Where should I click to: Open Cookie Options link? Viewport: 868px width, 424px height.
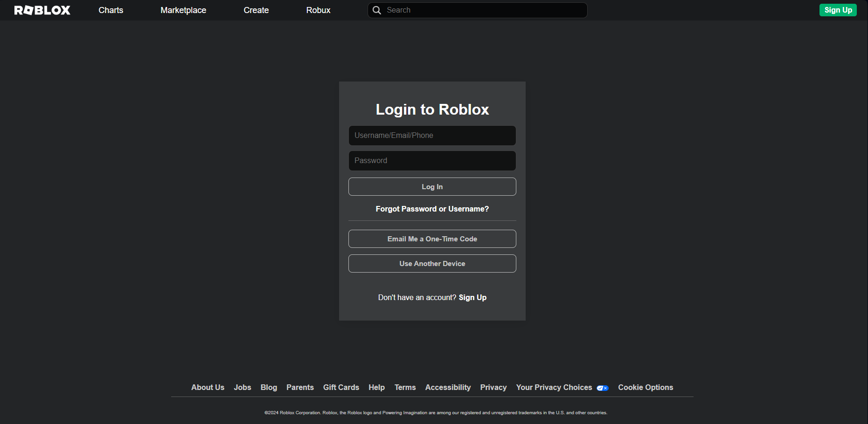coord(646,388)
